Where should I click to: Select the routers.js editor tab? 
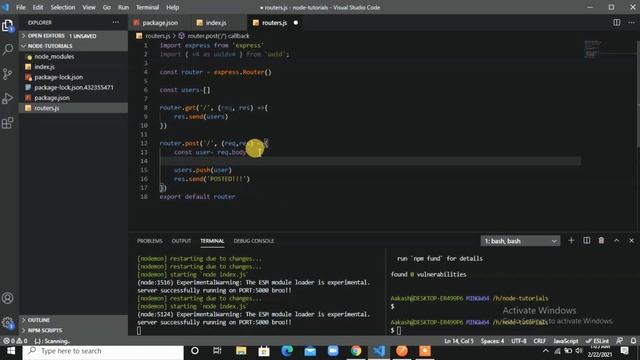pos(274,23)
